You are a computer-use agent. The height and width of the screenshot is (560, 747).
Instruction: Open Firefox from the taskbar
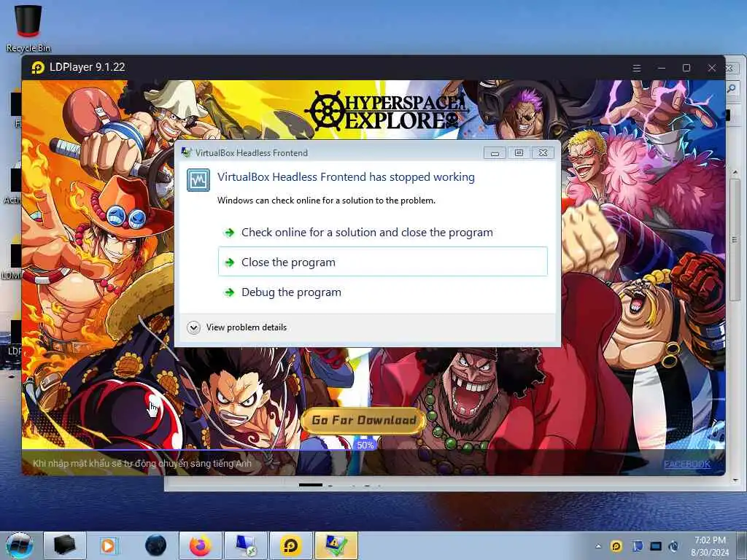coord(200,545)
